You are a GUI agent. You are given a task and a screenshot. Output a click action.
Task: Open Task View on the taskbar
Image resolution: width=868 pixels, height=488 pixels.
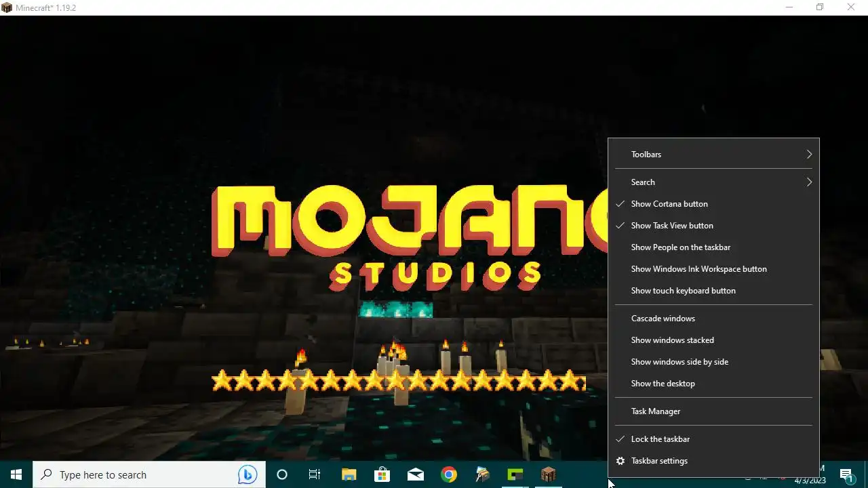315,474
